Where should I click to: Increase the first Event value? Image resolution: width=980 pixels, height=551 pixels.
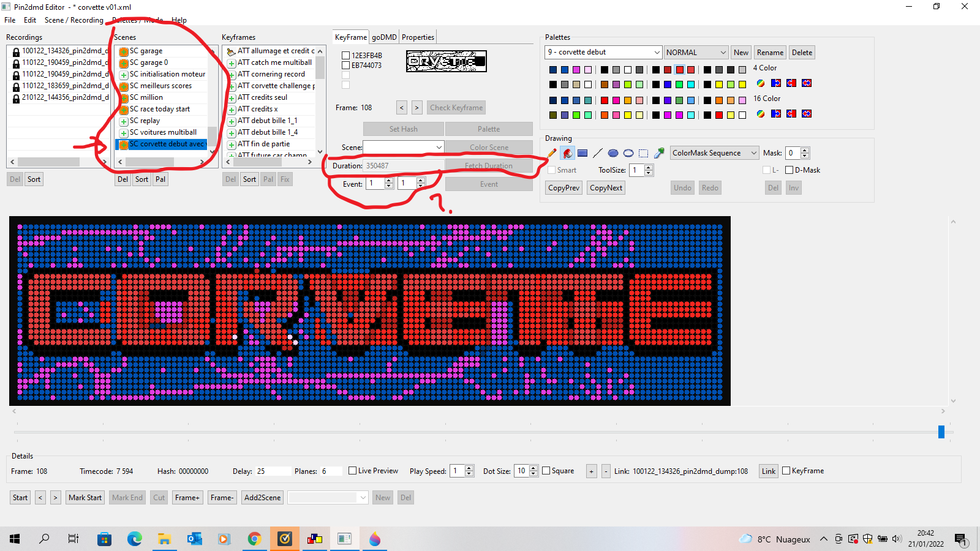388,181
